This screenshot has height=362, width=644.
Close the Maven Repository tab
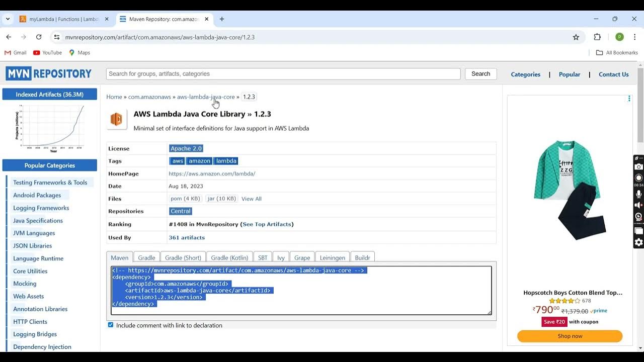[207, 19]
